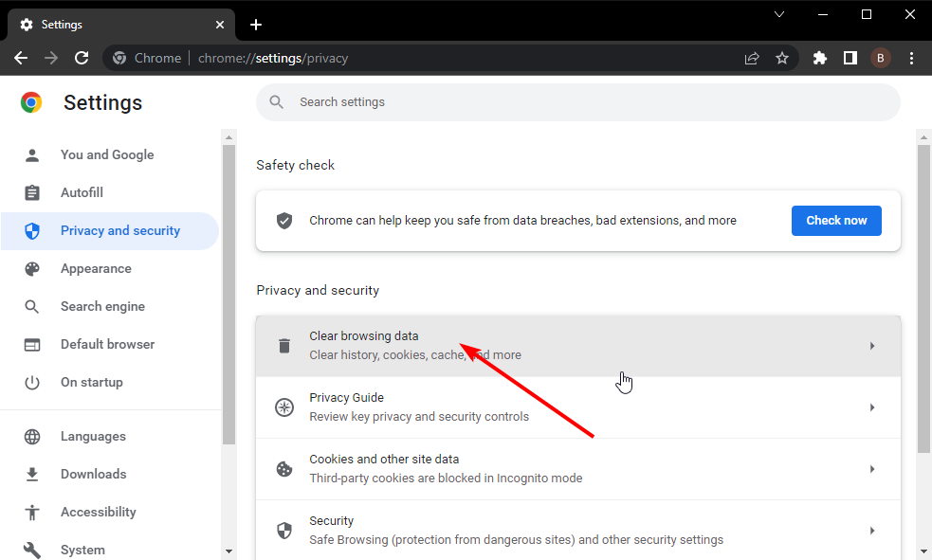The image size is (932, 560).
Task: Click the Check now button
Action: coord(836,221)
